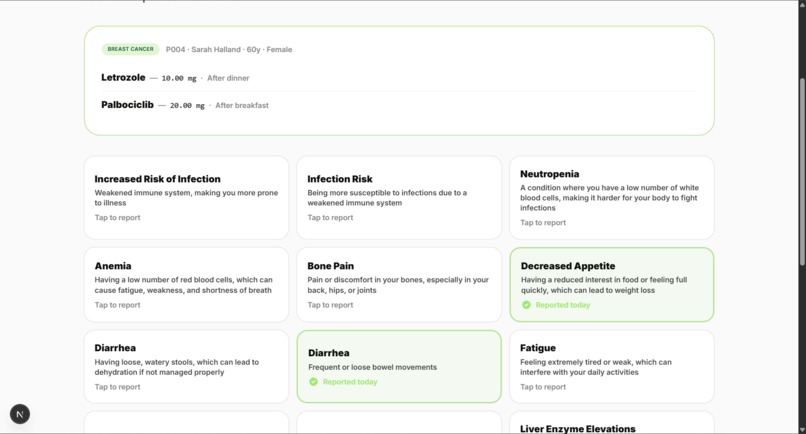Report the Fatigue symptom
This screenshot has width=806, height=434.
[612, 367]
